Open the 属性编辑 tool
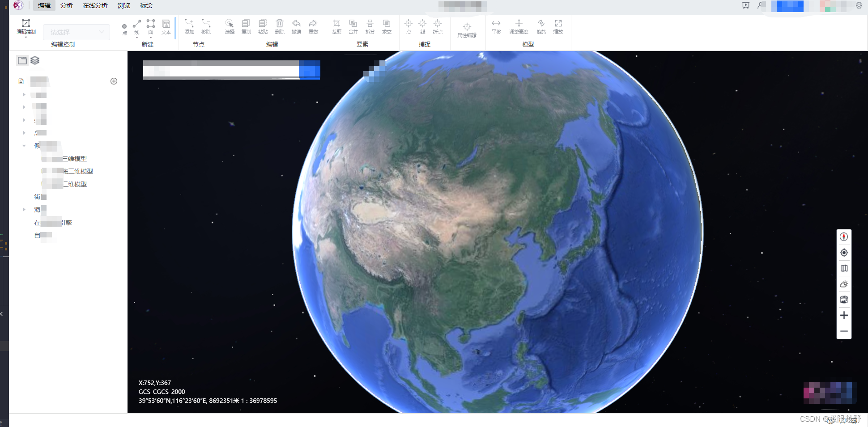This screenshot has height=427, width=868. pyautogui.click(x=467, y=30)
